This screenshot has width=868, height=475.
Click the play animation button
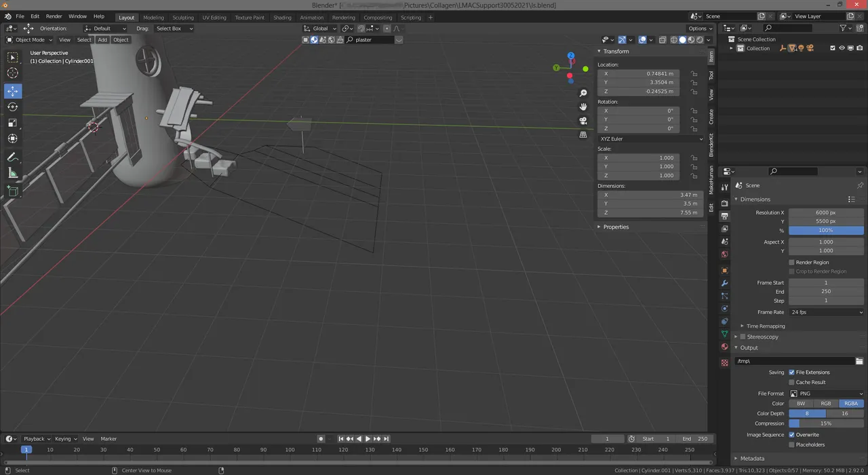(x=368, y=438)
